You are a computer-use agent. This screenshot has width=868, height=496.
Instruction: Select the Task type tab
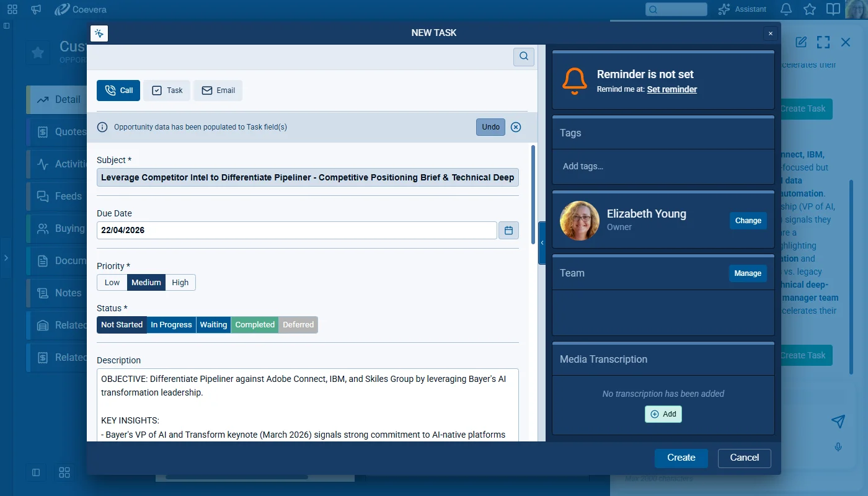pyautogui.click(x=167, y=91)
